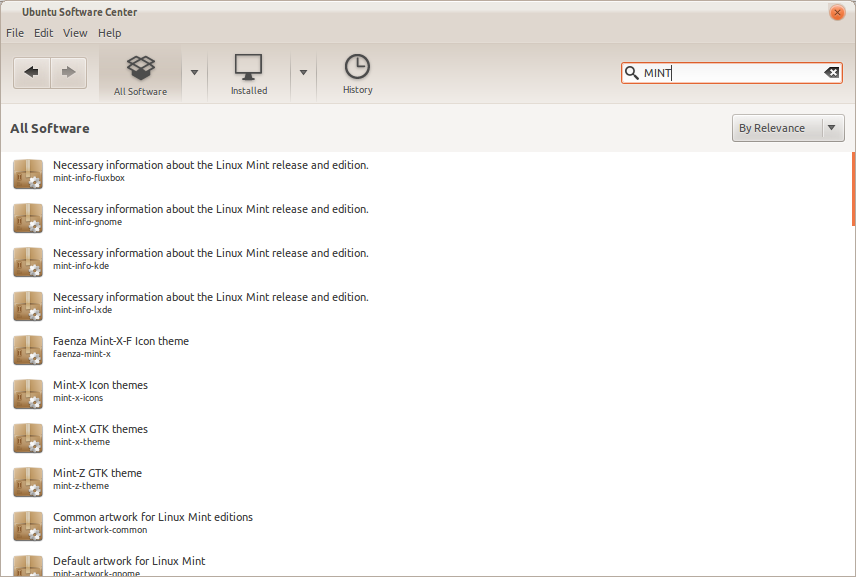The height and width of the screenshot is (577, 856).
Task: Open the Help menu
Action: (109, 33)
